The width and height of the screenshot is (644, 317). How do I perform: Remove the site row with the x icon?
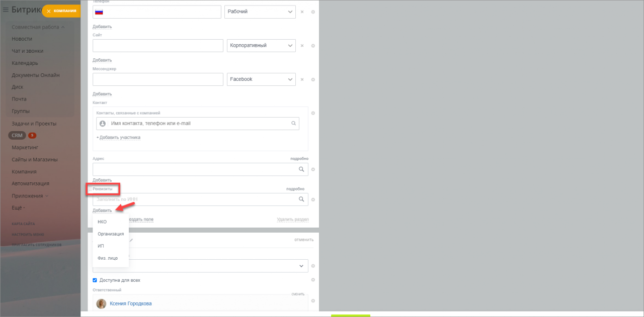(302, 46)
